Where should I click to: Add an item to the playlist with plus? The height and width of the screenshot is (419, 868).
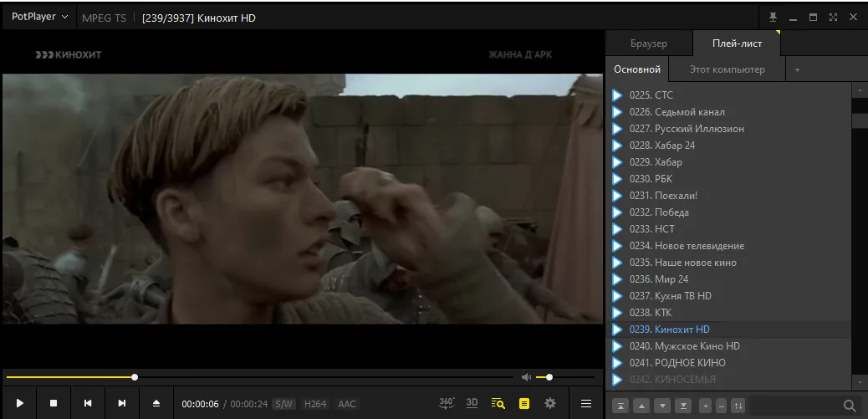[x=705, y=406]
